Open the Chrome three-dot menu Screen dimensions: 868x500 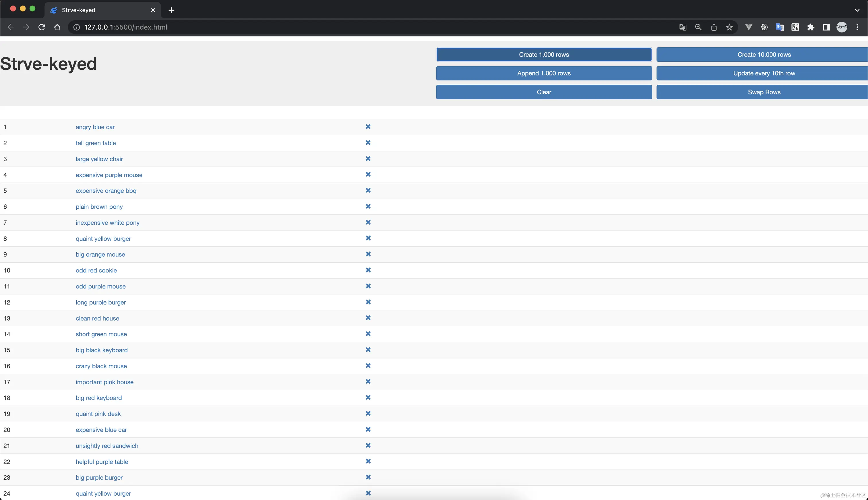click(857, 27)
